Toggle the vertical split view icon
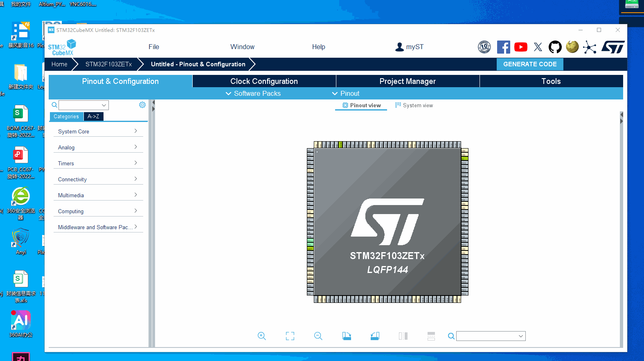Viewport: 644px width, 361px height. tap(403, 336)
